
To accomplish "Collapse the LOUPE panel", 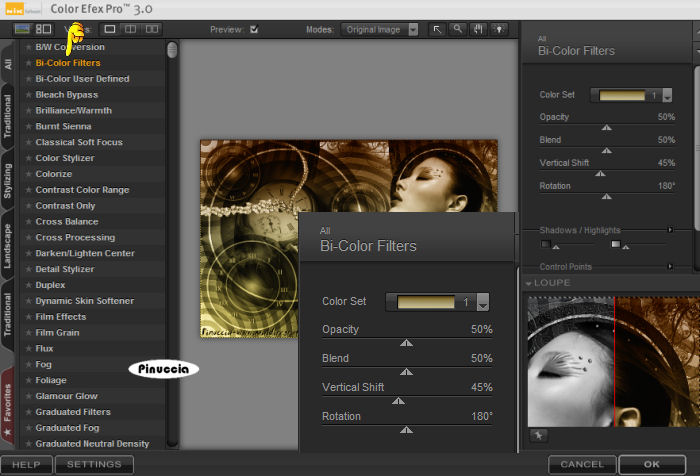I will 529,283.
